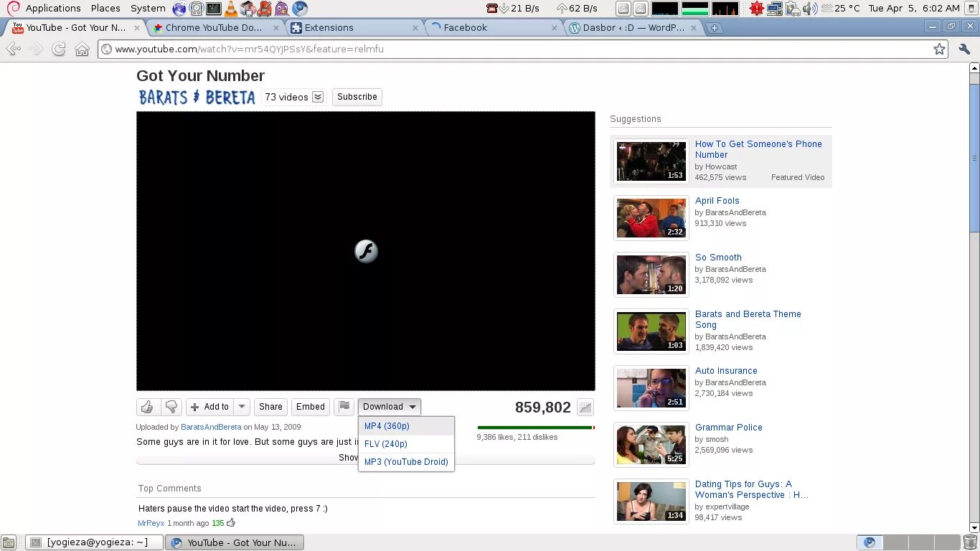This screenshot has height=551, width=980.
Task: Click the dislike thumbs-down icon
Action: click(x=171, y=407)
